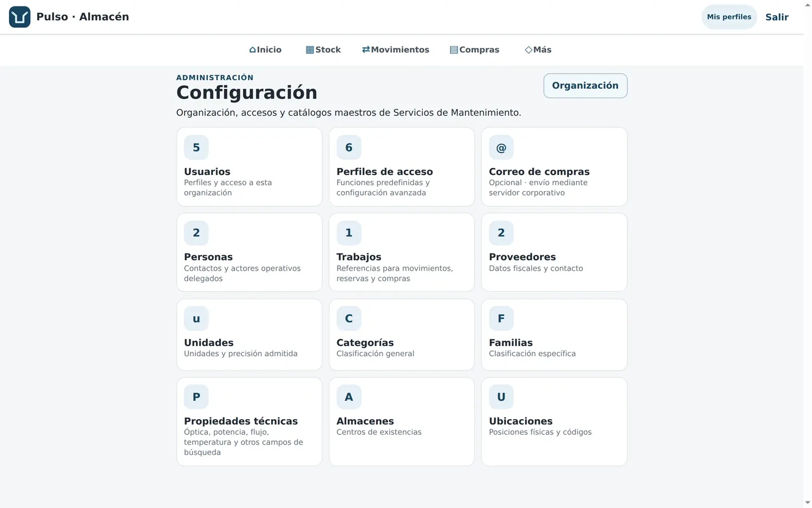Click the list icon beside Compras

454,50
